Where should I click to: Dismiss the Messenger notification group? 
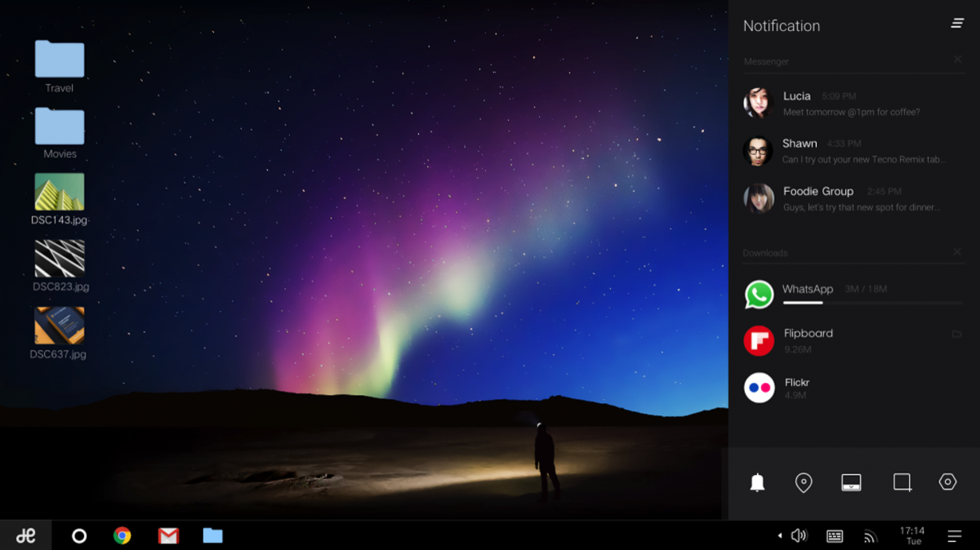[957, 59]
